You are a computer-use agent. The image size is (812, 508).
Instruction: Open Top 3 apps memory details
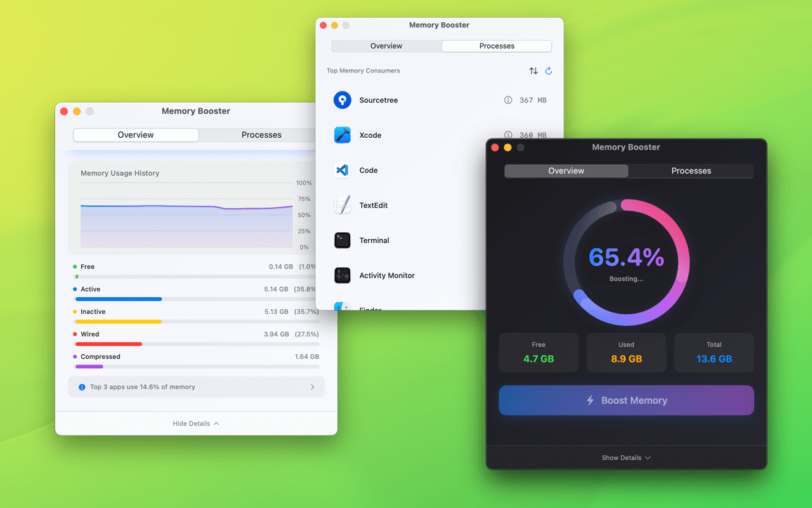(x=196, y=387)
